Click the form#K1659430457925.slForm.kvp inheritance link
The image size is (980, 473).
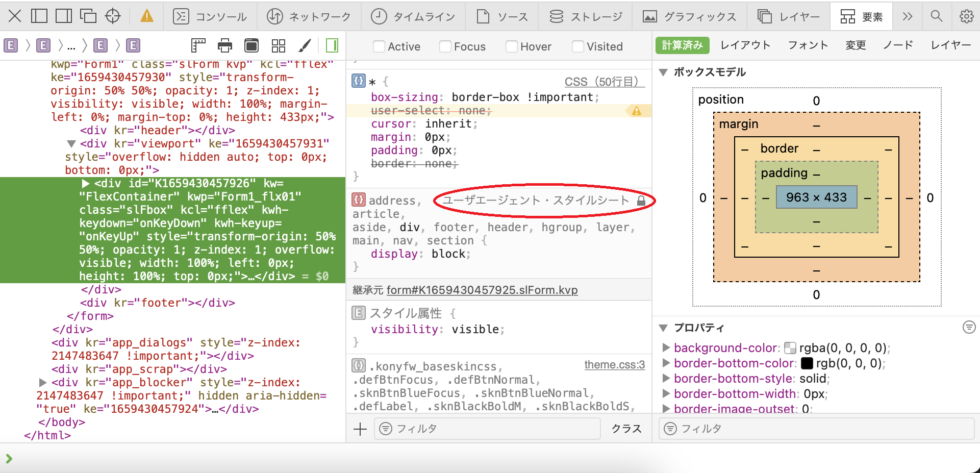[482, 290]
